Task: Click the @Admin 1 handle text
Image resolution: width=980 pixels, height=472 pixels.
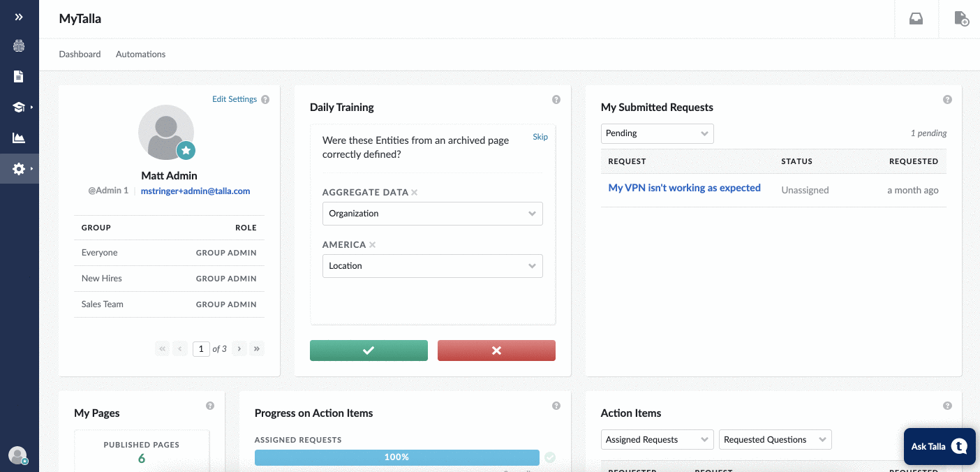Action: click(x=108, y=191)
